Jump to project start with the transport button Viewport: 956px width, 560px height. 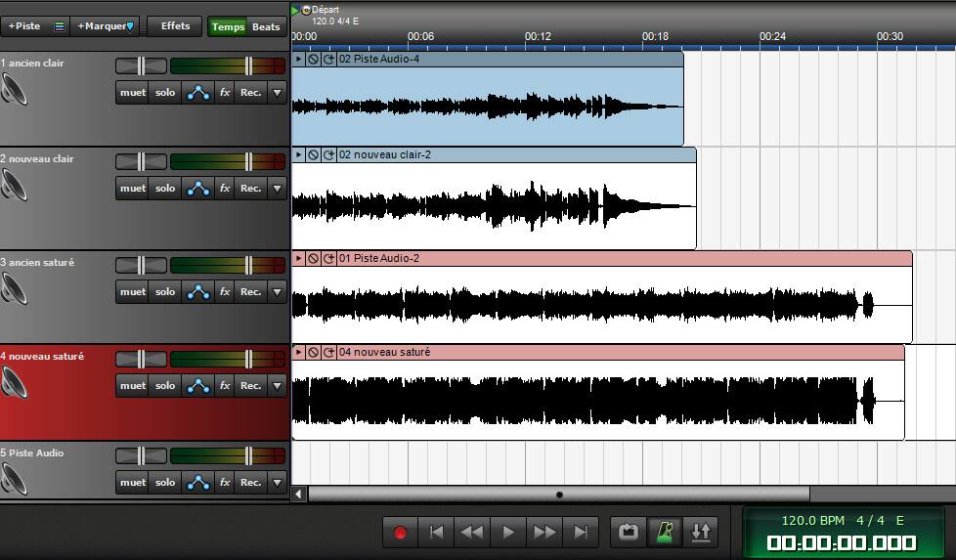click(x=437, y=533)
